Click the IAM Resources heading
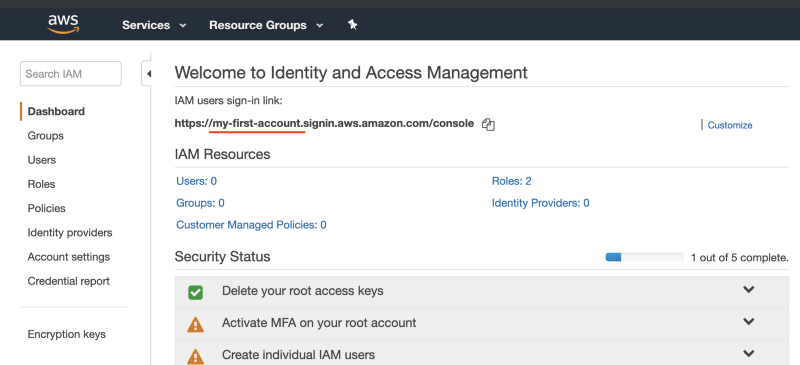 point(222,154)
